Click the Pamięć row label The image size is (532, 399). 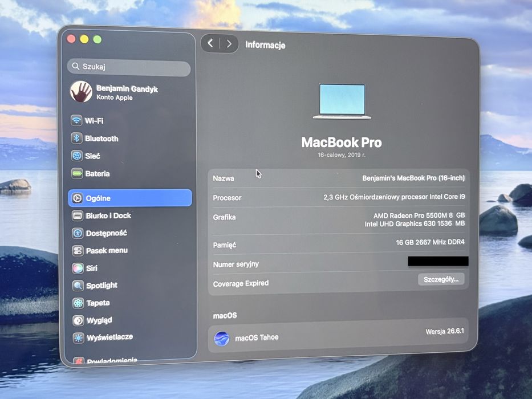point(224,245)
